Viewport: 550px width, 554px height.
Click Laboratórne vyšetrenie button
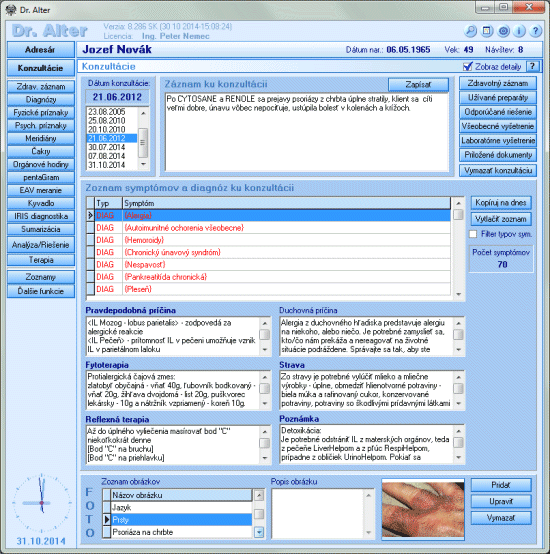pos(498,141)
